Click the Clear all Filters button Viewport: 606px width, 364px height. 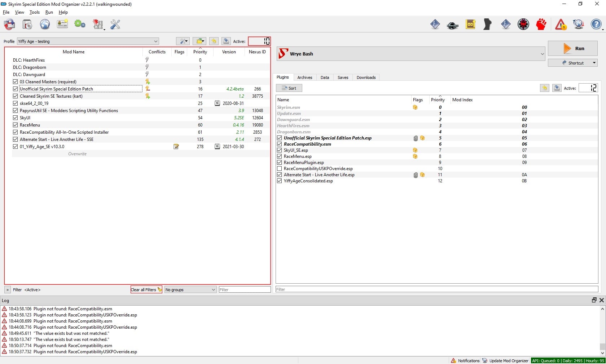pos(146,290)
